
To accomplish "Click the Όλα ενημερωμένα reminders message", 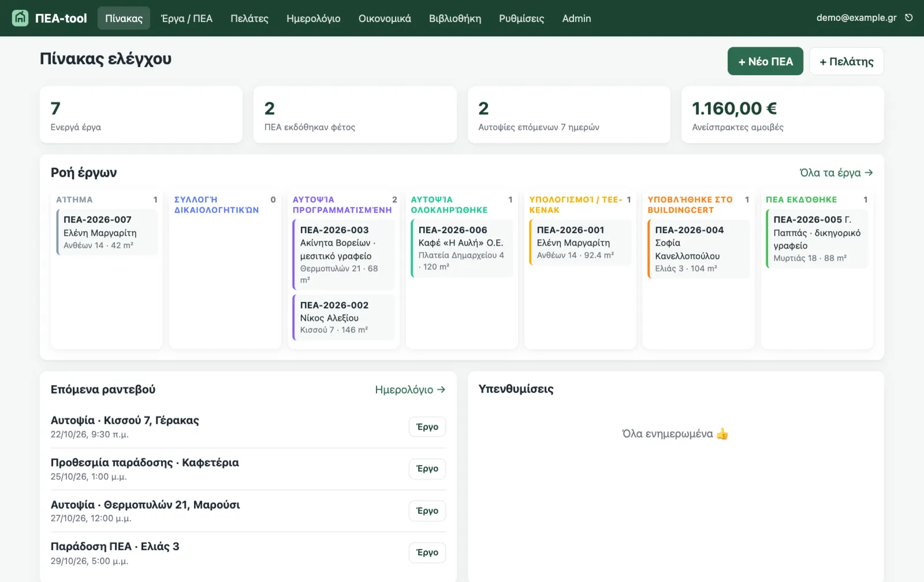I will click(675, 434).
